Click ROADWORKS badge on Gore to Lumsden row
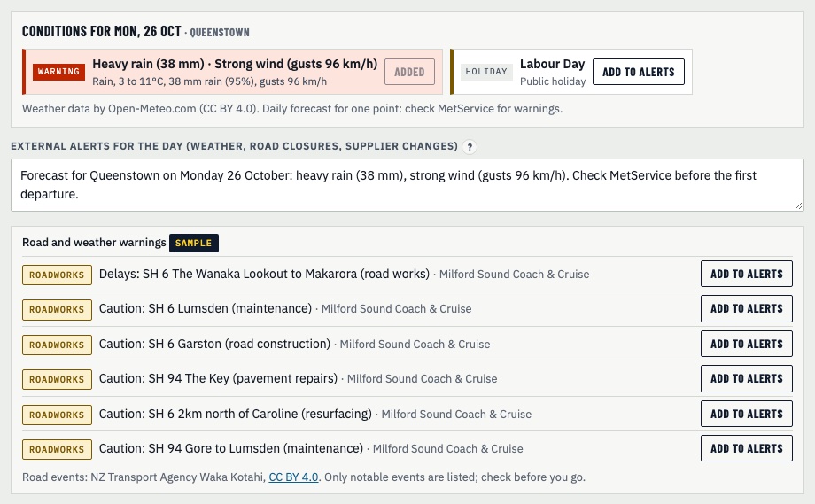815x504 pixels. click(57, 449)
